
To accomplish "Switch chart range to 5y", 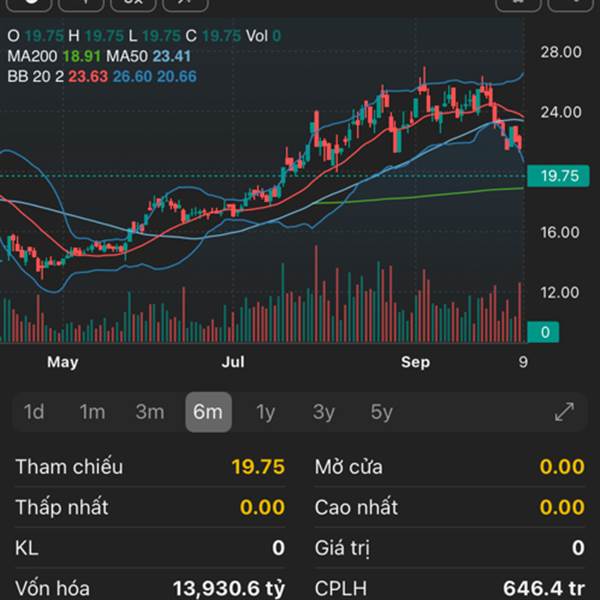I will (x=382, y=412).
